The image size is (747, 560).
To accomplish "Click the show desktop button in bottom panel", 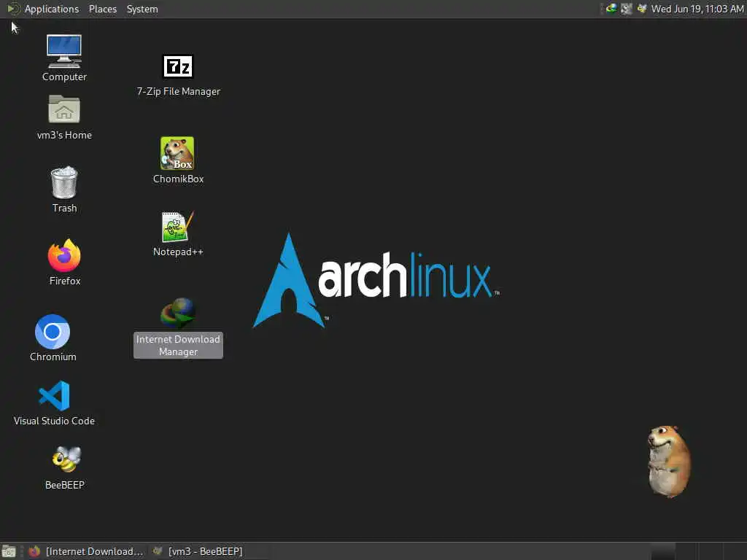I will coord(9,551).
